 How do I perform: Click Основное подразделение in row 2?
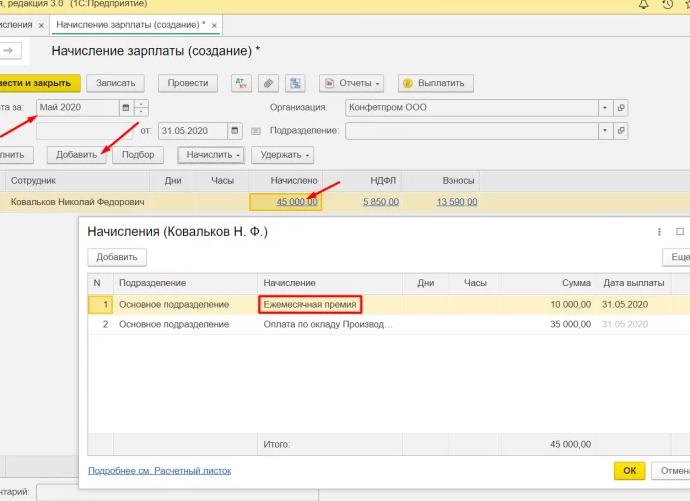pyautogui.click(x=174, y=325)
